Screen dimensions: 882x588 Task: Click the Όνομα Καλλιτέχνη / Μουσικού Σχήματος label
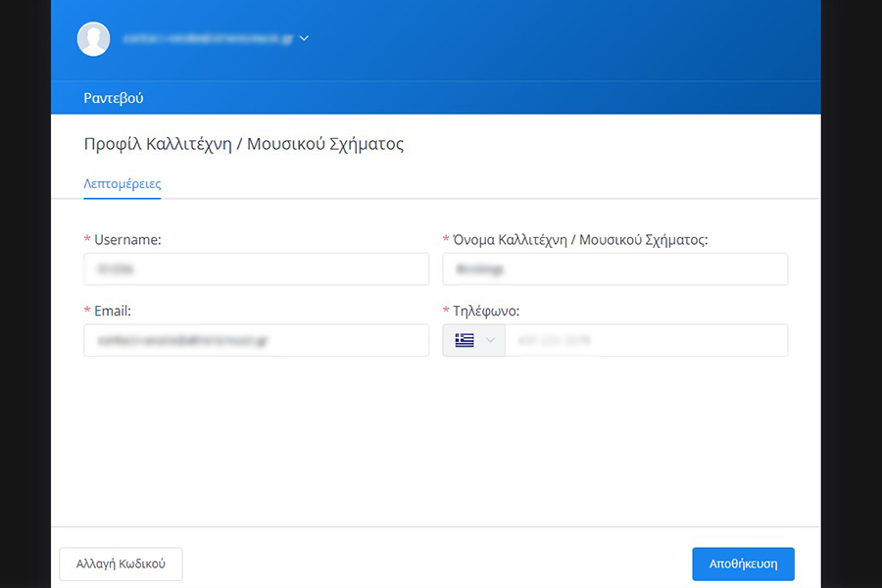(x=580, y=239)
